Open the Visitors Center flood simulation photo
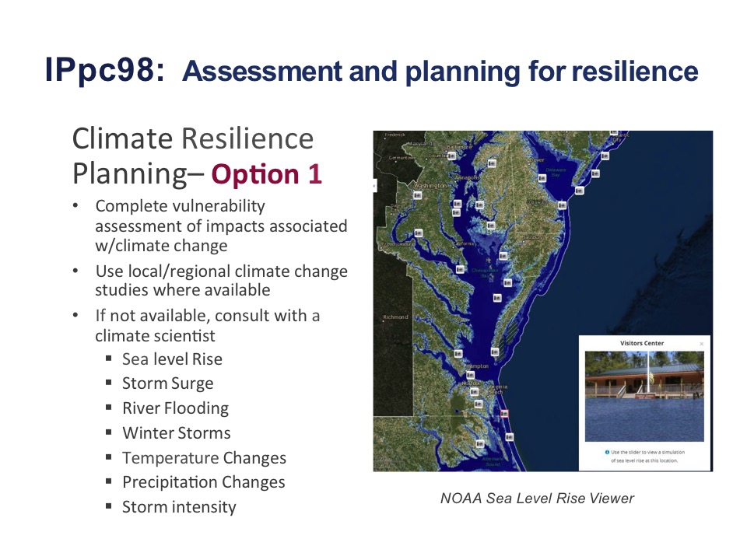The width and height of the screenshot is (747, 560). (644, 396)
